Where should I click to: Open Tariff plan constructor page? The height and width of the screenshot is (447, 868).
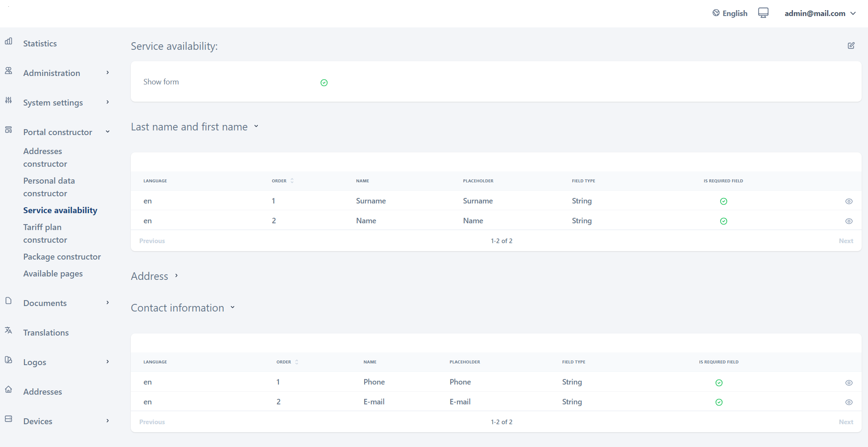(45, 233)
